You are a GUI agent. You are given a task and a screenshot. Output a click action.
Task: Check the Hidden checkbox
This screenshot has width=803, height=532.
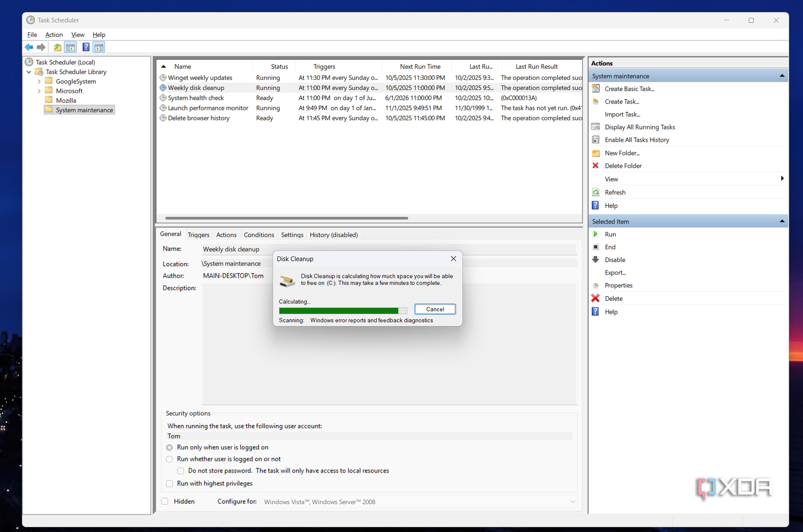click(x=164, y=501)
